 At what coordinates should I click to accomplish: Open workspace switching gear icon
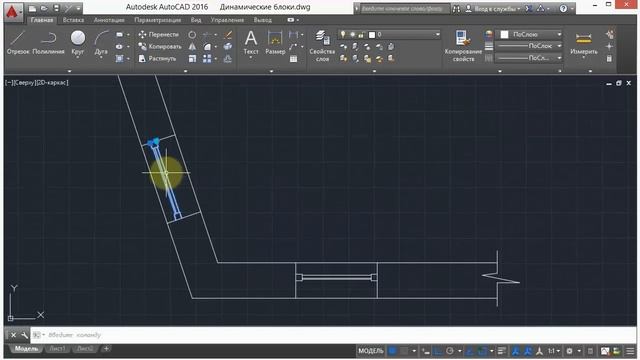coord(569,351)
